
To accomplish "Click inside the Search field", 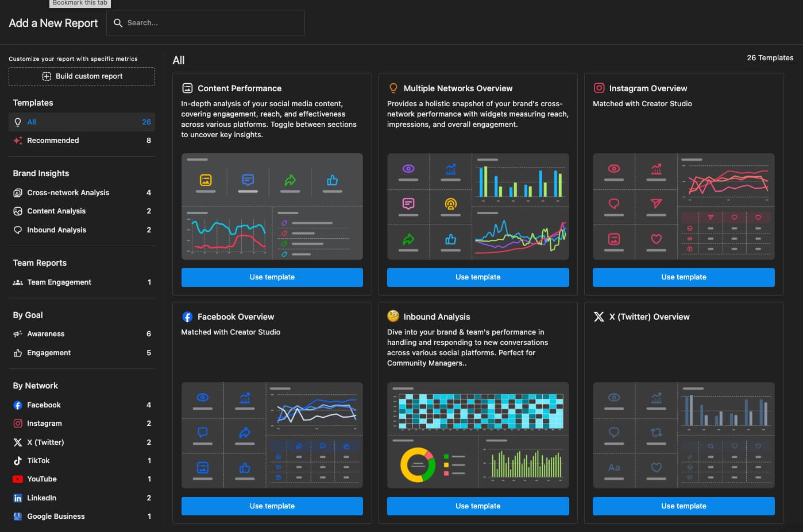I will 207,23.
